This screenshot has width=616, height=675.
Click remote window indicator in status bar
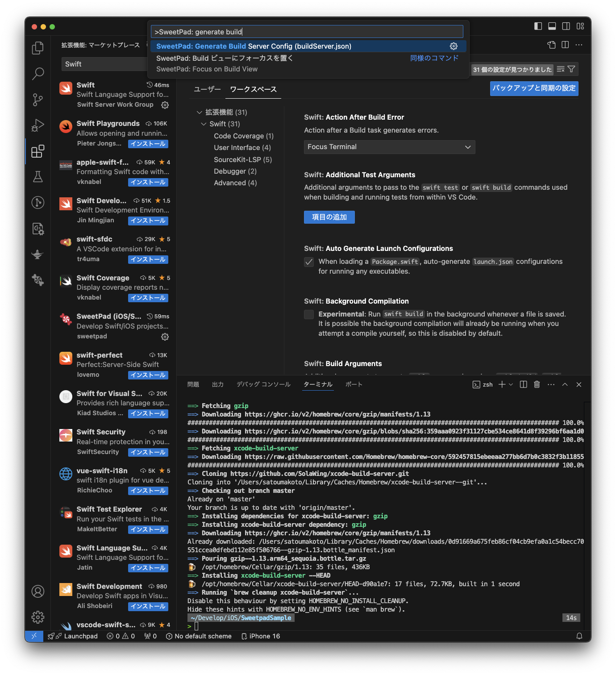tap(34, 636)
